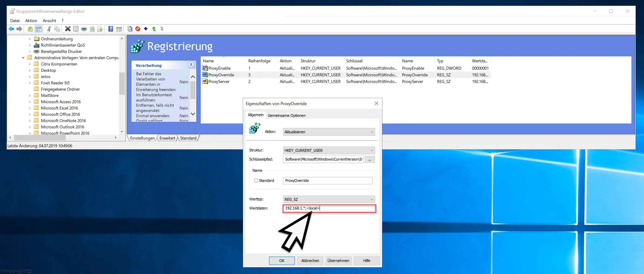Click the green move-up arrow icon
Screen dimensions: 644x274
pos(154,29)
